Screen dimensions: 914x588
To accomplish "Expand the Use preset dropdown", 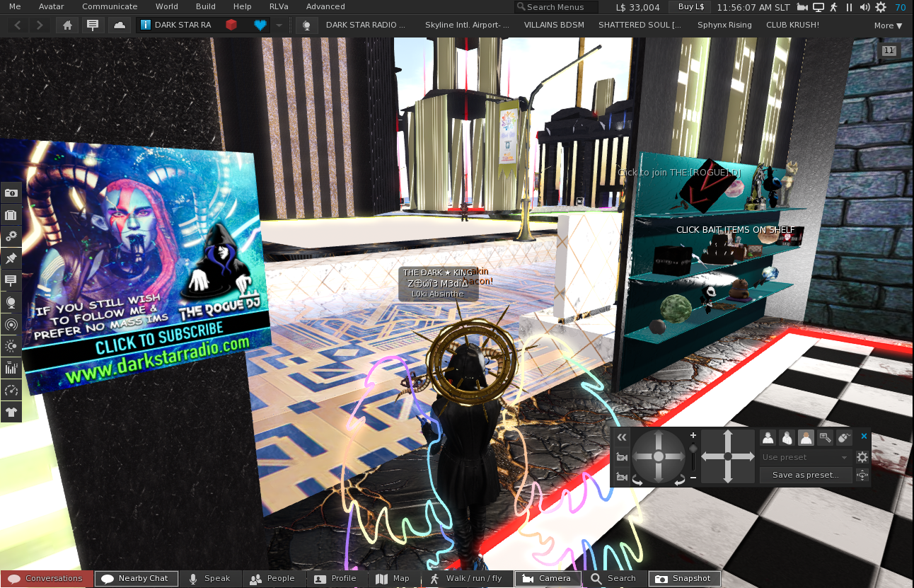I will (805, 458).
